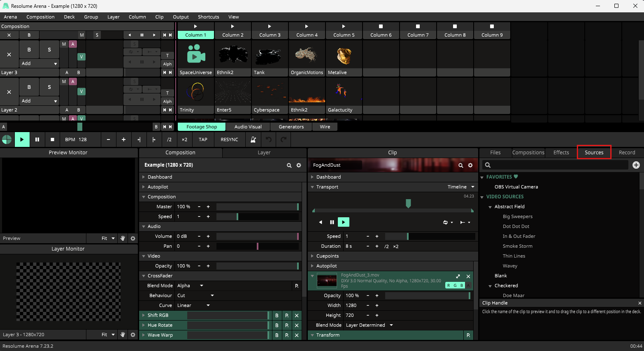Click the hand icon in Preview Monitor

pos(123,238)
